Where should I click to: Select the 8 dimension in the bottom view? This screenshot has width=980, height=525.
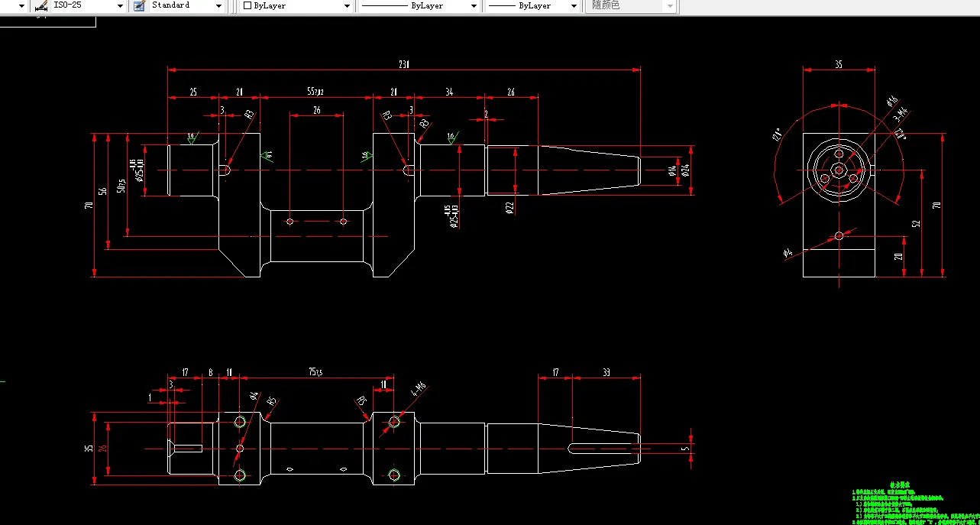pyautogui.click(x=210, y=373)
